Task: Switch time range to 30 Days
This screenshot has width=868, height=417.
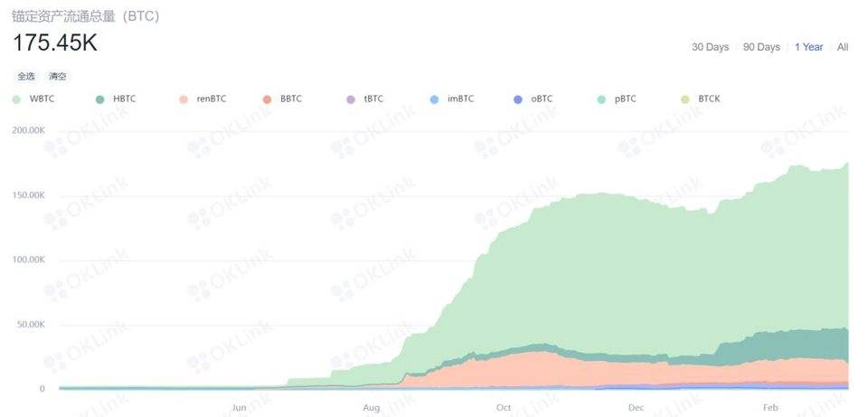Action: tap(710, 47)
